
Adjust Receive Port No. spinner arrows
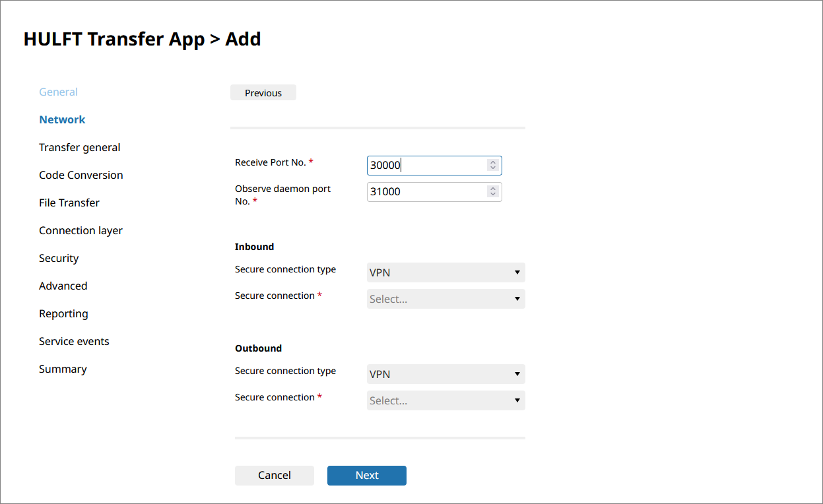coord(492,166)
